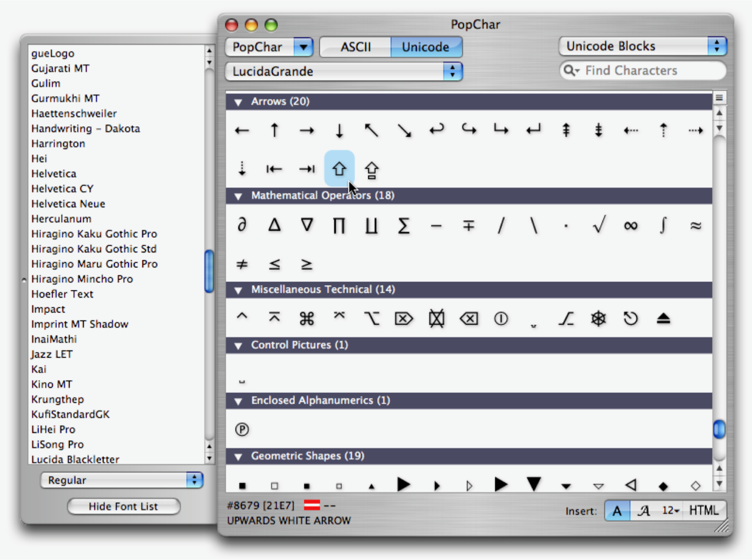Select Helvetica Neue in font list
The image size is (752, 560).
68,204
